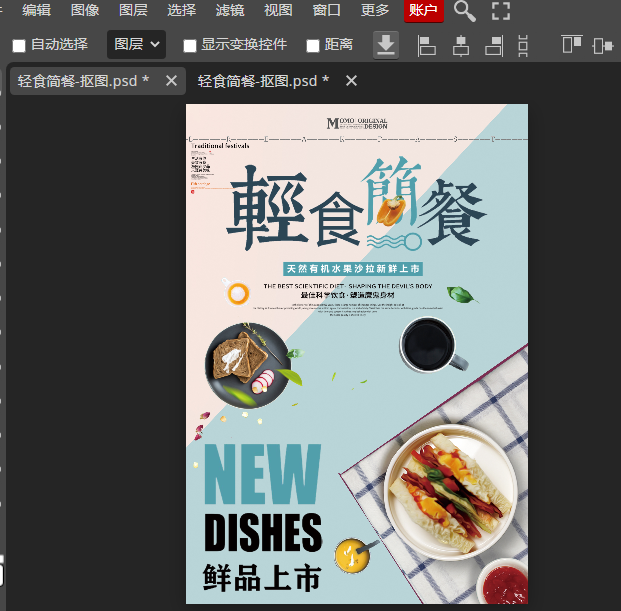This screenshot has width=621, height=611.
Task: Click the download/export arrow icon
Action: click(385, 45)
